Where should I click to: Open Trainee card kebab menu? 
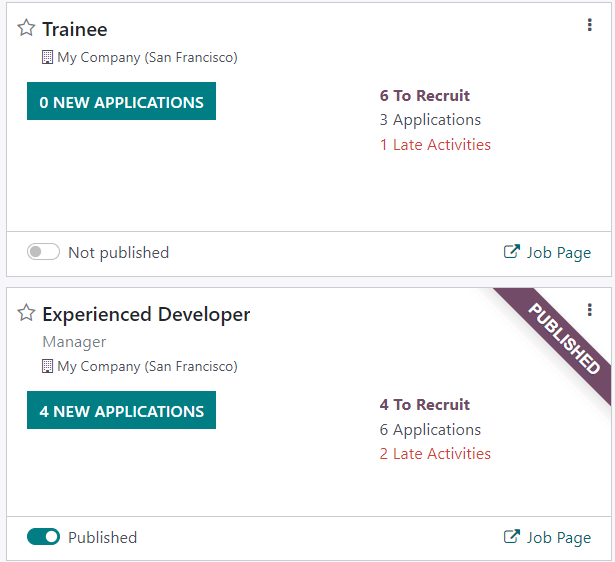pyautogui.click(x=590, y=26)
